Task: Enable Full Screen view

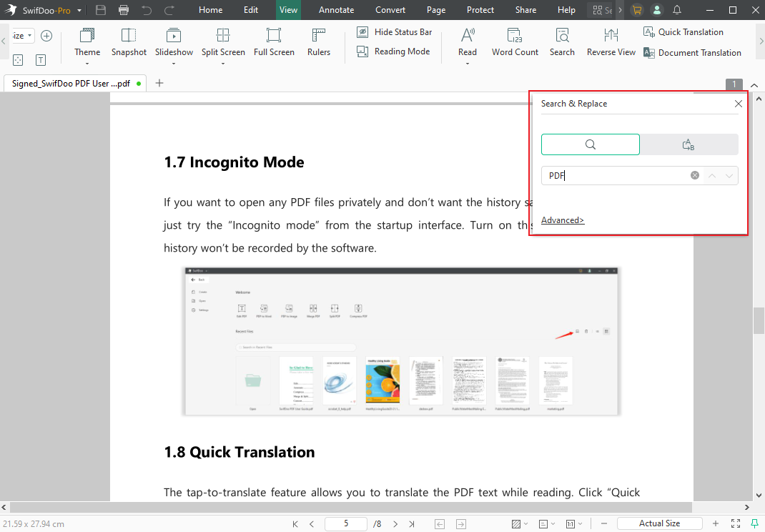Action: (x=274, y=36)
